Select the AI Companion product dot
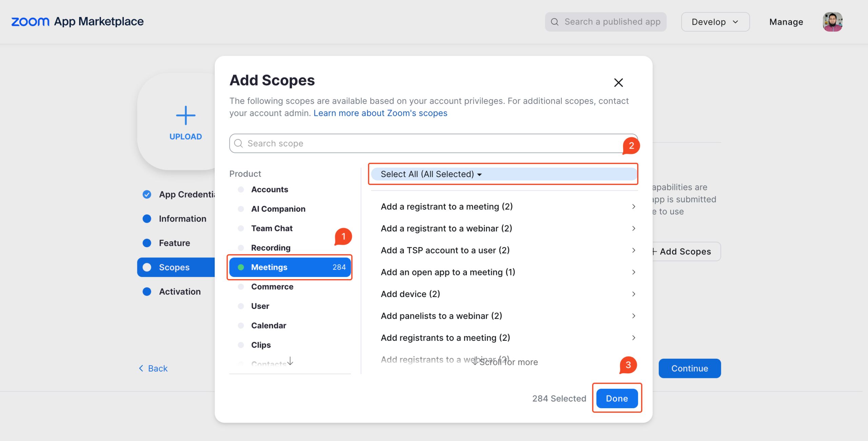The image size is (868, 441). point(241,209)
